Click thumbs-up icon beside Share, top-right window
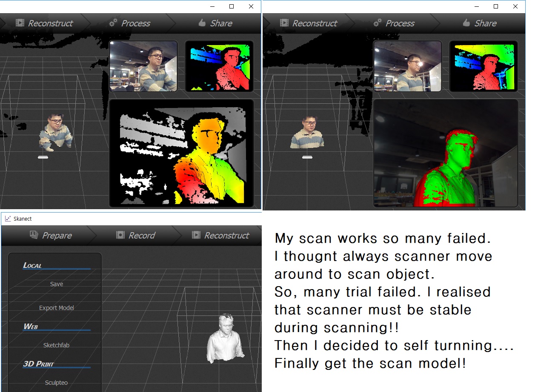Viewport: 535px width, 392px height. tap(466, 23)
